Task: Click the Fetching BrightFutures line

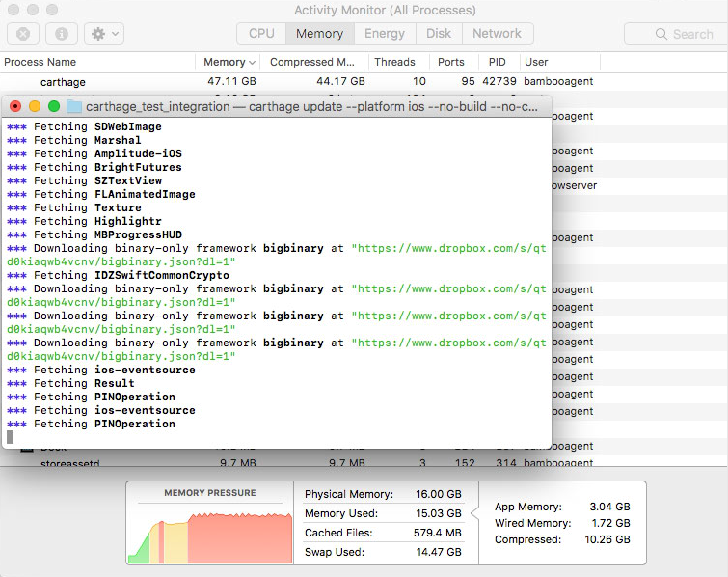Action: click(x=94, y=167)
